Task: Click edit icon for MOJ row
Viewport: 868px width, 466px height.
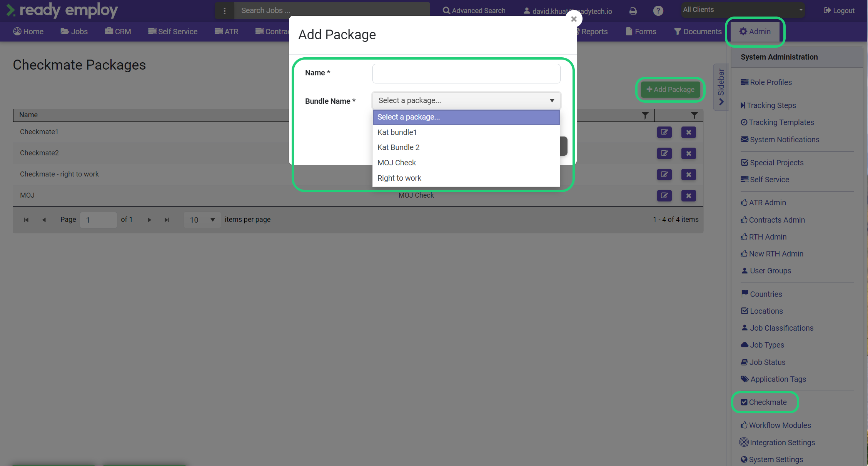Action: [x=664, y=196]
